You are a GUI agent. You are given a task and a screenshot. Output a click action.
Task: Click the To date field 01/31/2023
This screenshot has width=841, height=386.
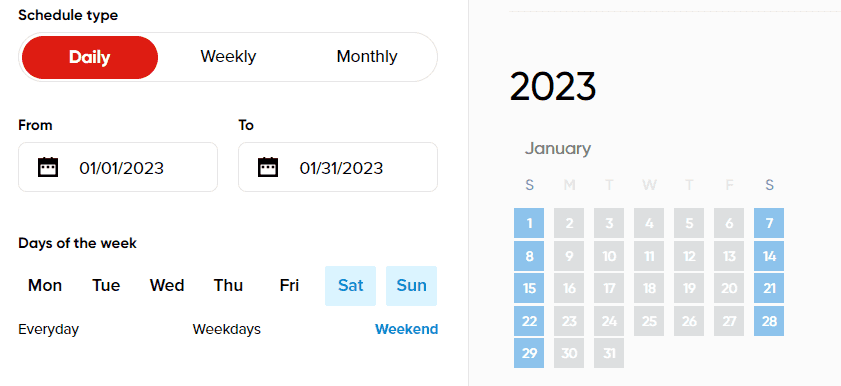point(338,167)
